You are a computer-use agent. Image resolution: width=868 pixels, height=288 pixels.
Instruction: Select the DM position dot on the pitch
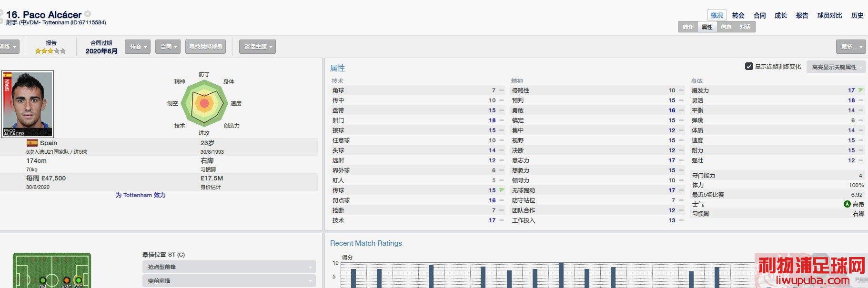[43, 280]
